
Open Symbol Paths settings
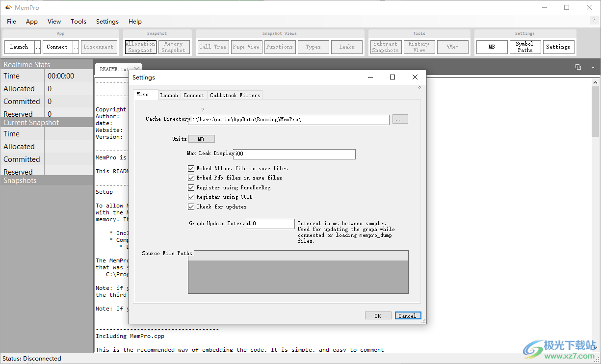tap(524, 47)
